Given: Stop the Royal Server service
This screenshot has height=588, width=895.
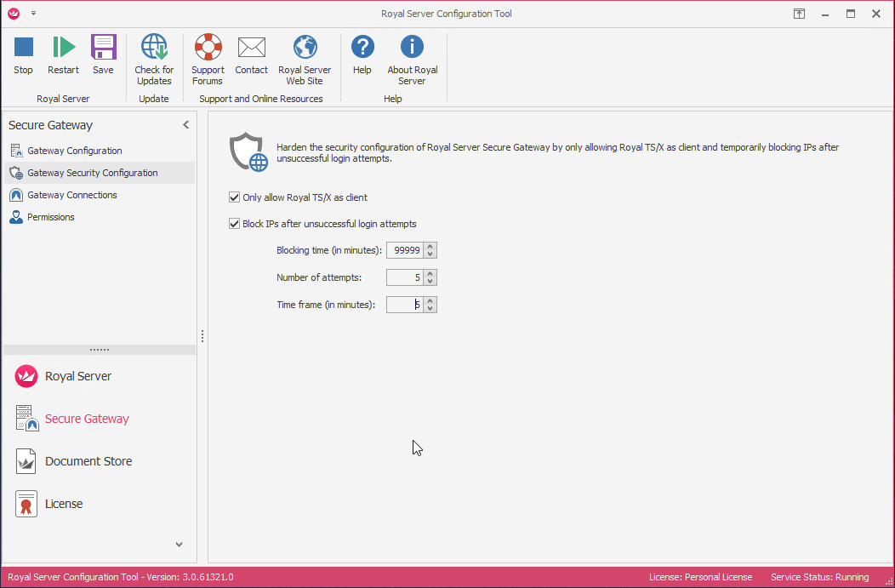Looking at the screenshot, I should (24, 54).
